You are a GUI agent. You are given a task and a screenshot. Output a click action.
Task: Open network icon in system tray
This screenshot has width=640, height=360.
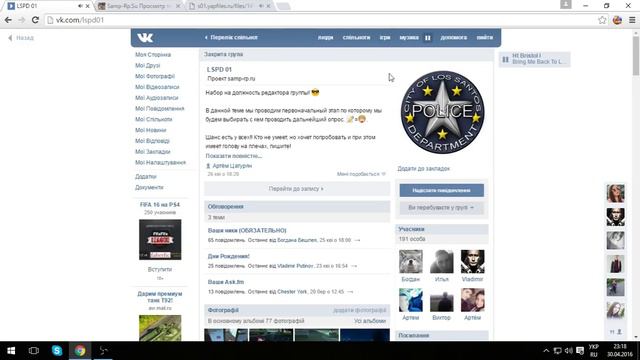[558, 351]
